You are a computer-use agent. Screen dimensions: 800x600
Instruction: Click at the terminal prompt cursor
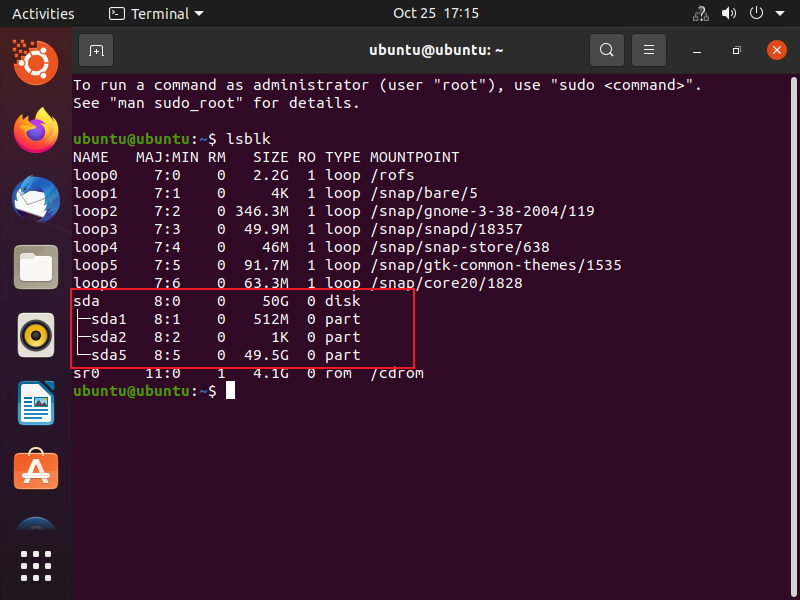tap(230, 391)
